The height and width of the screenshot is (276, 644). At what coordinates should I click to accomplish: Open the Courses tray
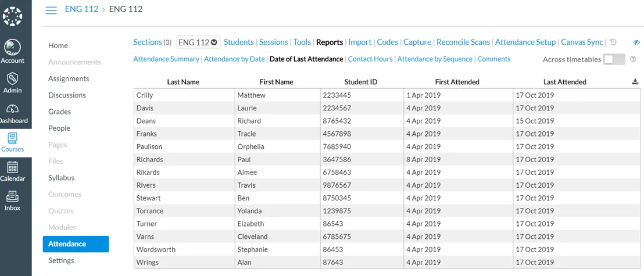12,143
